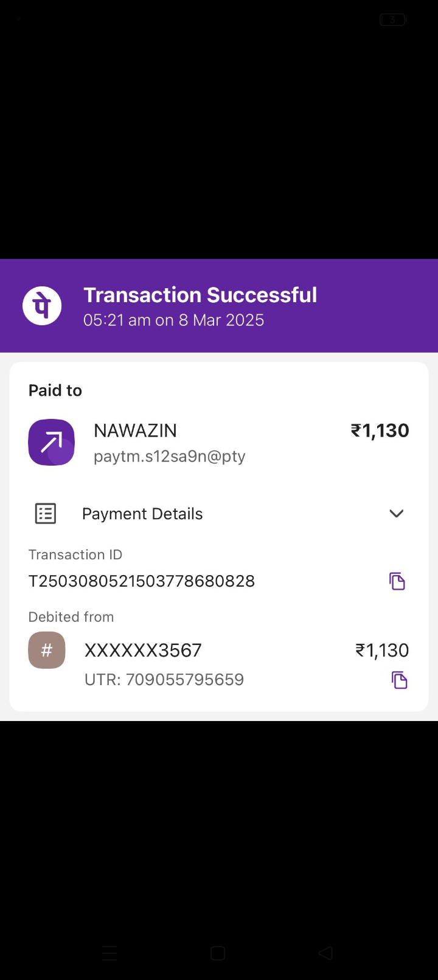Tap the battery indicator in status bar
Image resolution: width=438 pixels, height=980 pixels.
[x=392, y=20]
